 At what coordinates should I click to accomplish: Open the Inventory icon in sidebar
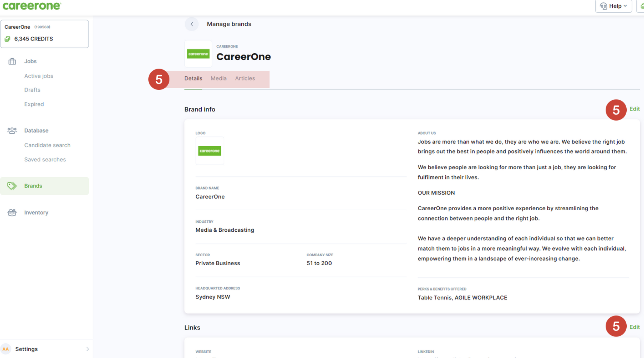[x=12, y=213]
